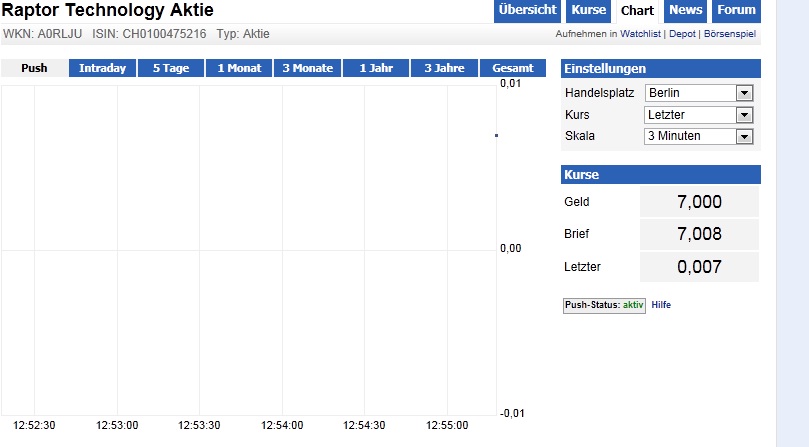Click the Brief row label
This screenshot has height=447, width=809.
(576, 234)
